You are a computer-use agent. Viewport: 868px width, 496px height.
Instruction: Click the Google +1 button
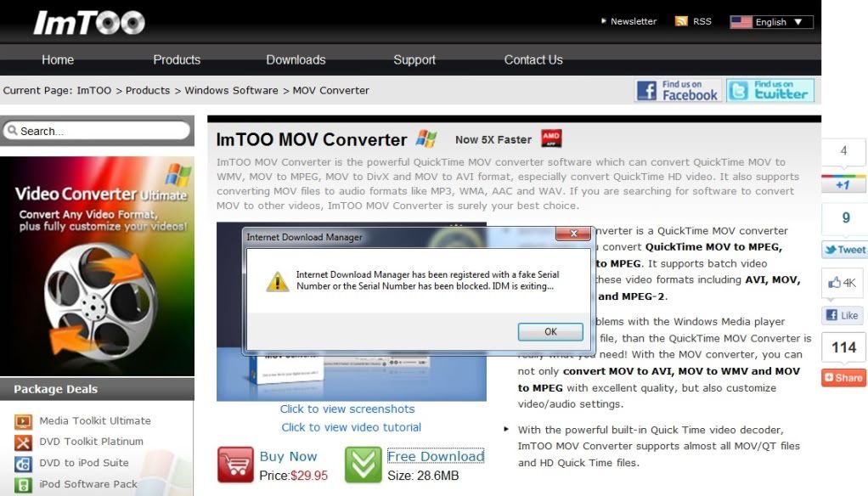(843, 184)
